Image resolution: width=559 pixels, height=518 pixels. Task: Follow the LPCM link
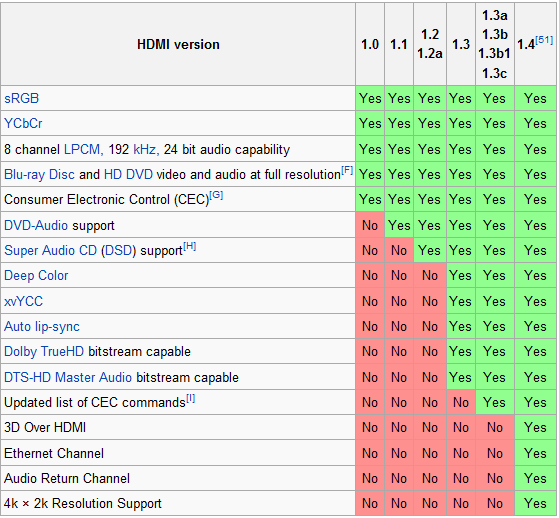click(82, 149)
